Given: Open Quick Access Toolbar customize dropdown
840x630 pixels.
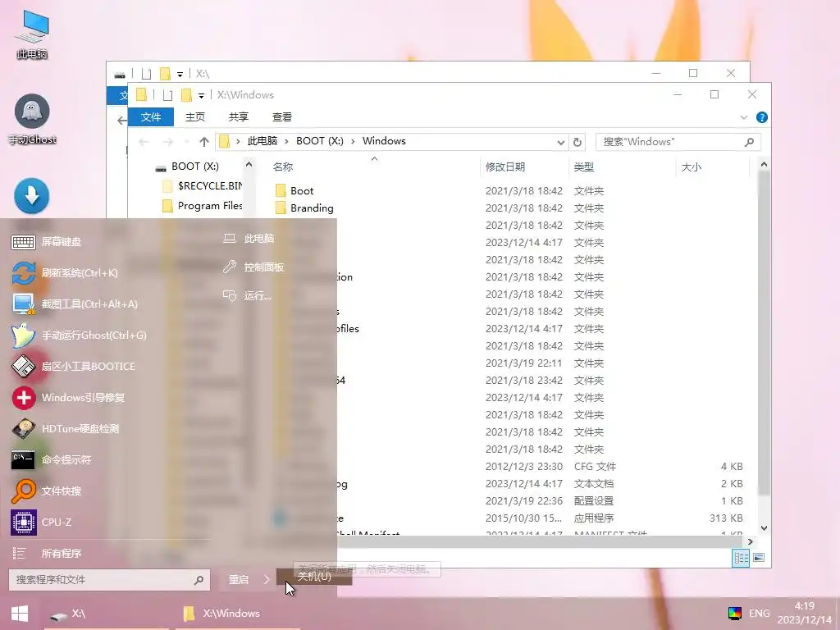Looking at the screenshot, I should coord(201,95).
